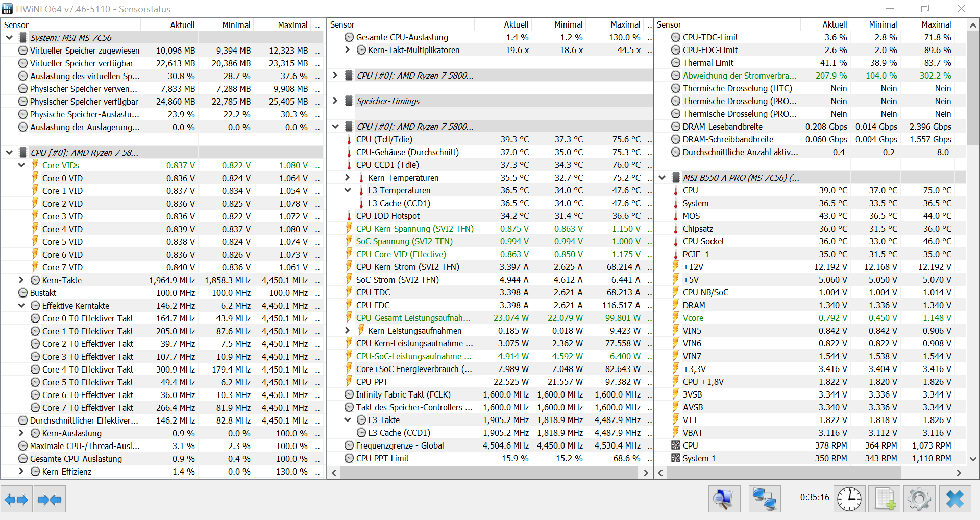The height and width of the screenshot is (520, 980).
Task: Select the CPU (Tctl/Tdie) sensor row
Action: (x=491, y=139)
